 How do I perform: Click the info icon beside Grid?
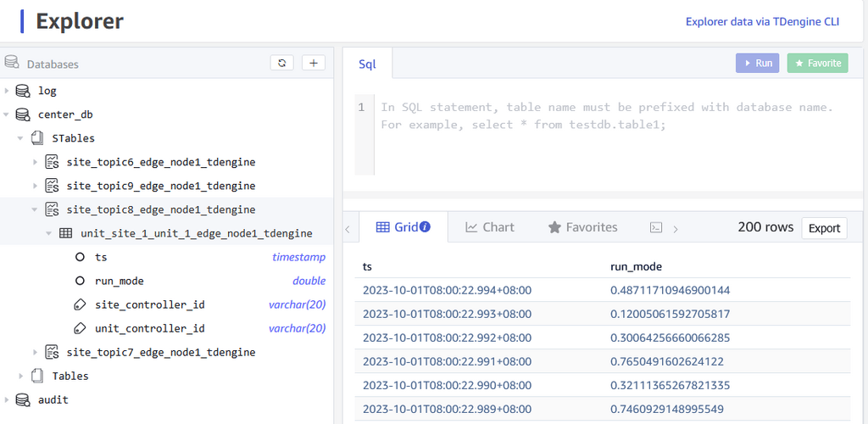(426, 227)
